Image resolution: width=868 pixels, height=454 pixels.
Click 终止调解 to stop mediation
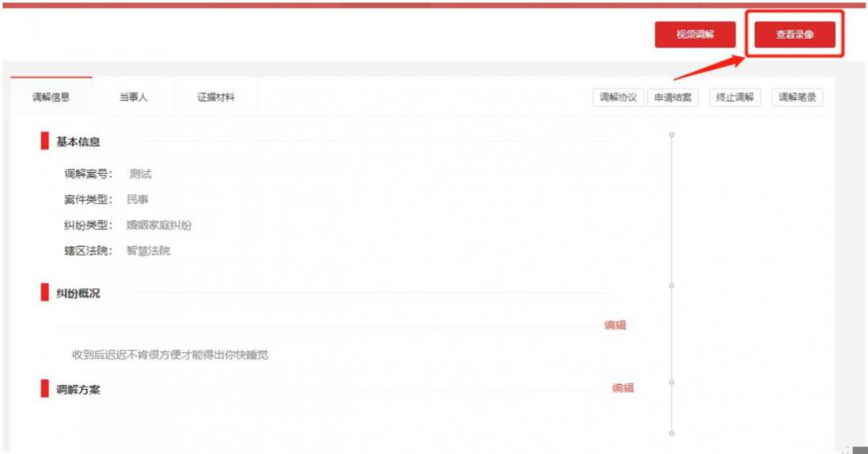735,97
